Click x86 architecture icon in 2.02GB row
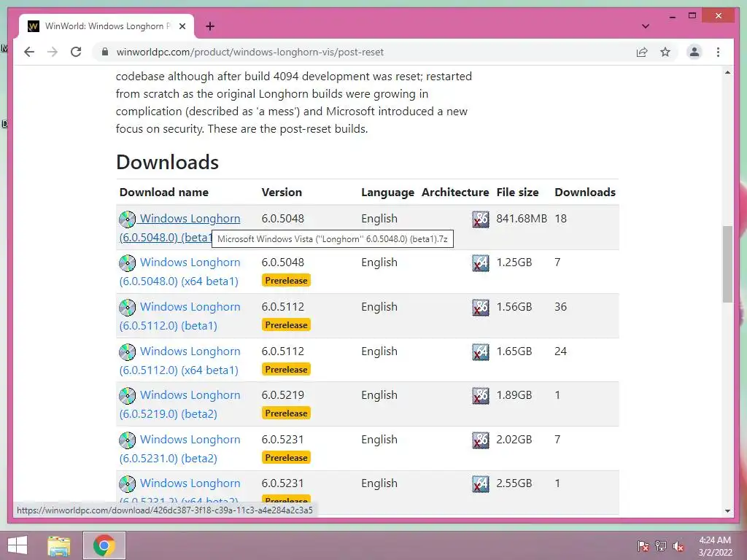Image resolution: width=747 pixels, height=560 pixels. (x=480, y=440)
